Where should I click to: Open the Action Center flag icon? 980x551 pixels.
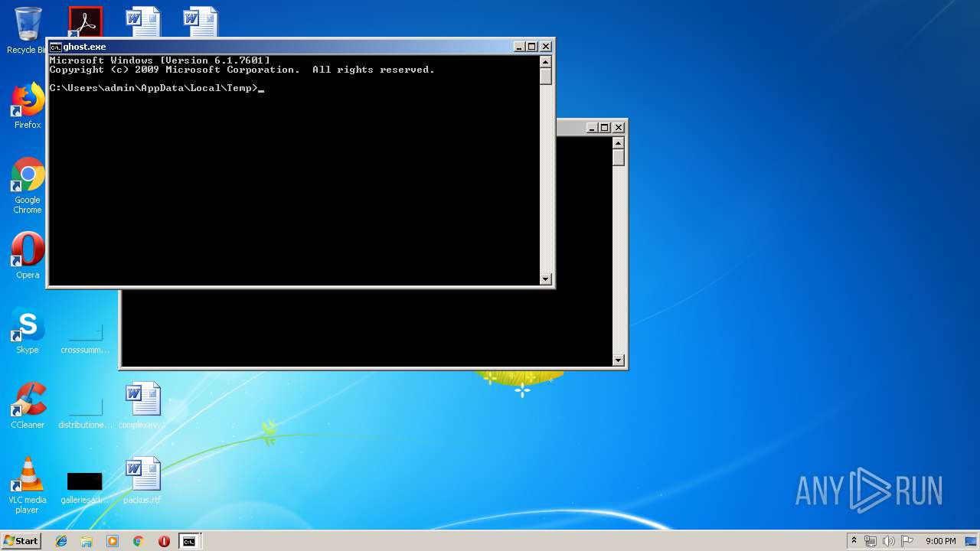[907, 541]
